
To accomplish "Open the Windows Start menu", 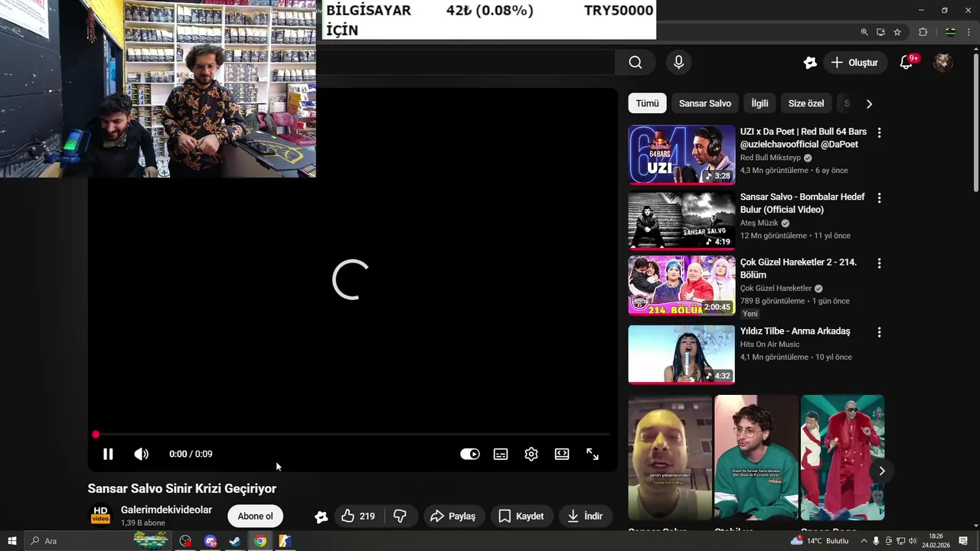I will (x=11, y=541).
